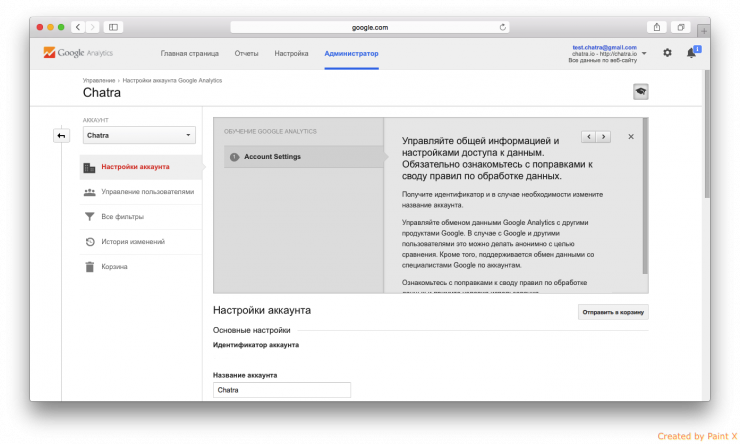Show all tabs icon in Safari
Image resolution: width=740 pixels, height=444 pixels.
[x=681, y=27]
